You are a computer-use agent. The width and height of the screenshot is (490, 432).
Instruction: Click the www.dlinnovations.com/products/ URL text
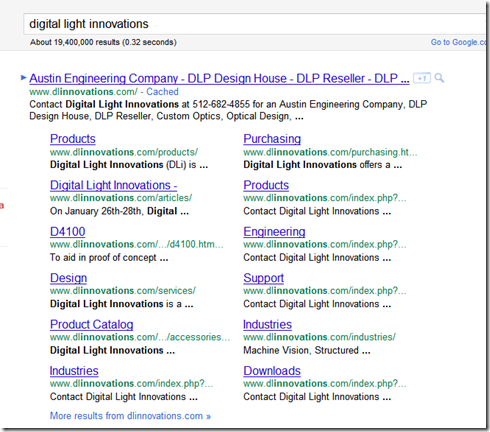124,152
